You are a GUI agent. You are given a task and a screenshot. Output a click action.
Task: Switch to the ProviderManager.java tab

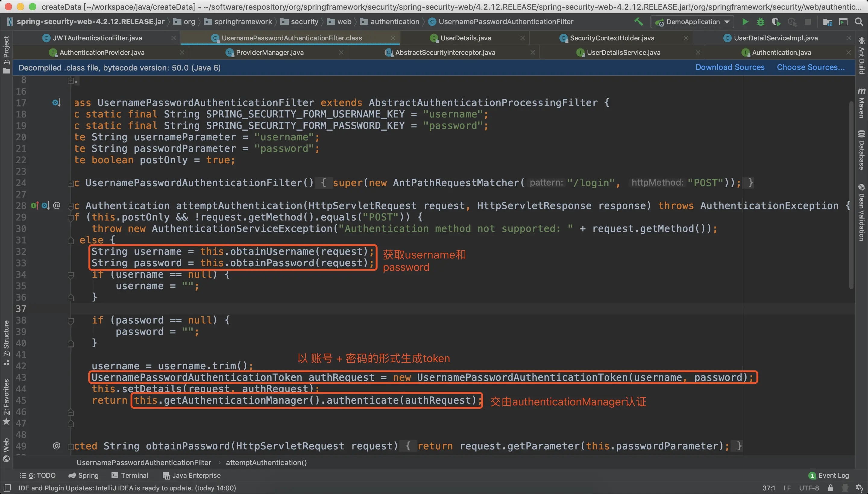click(269, 53)
